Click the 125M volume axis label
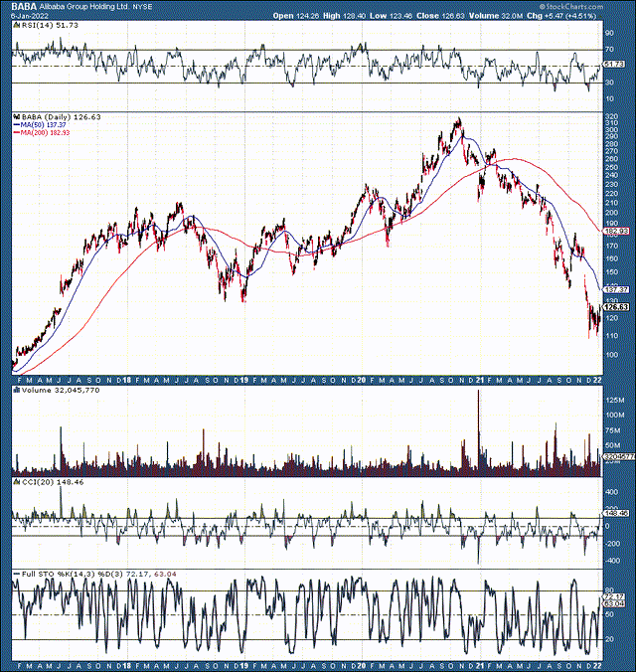The height and width of the screenshot is (672, 636). point(615,401)
